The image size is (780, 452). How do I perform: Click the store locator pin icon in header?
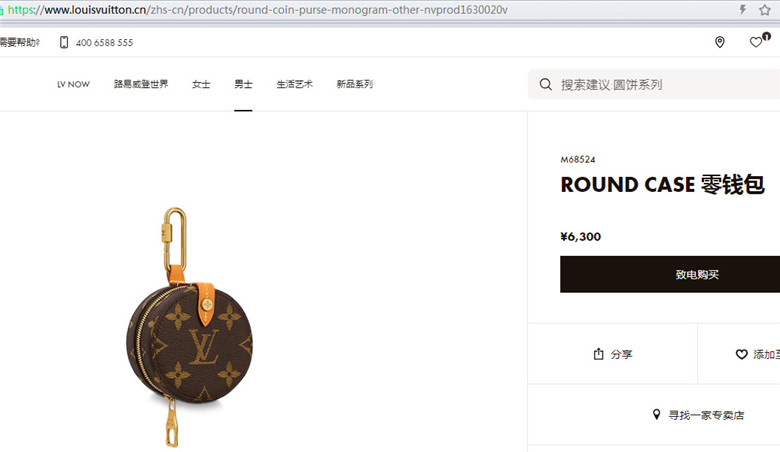(719, 42)
